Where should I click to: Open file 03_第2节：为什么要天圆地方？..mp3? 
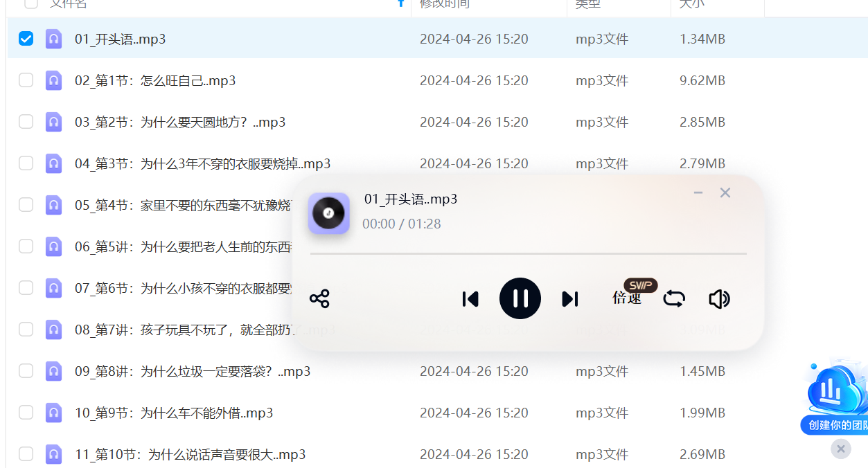[x=180, y=122]
